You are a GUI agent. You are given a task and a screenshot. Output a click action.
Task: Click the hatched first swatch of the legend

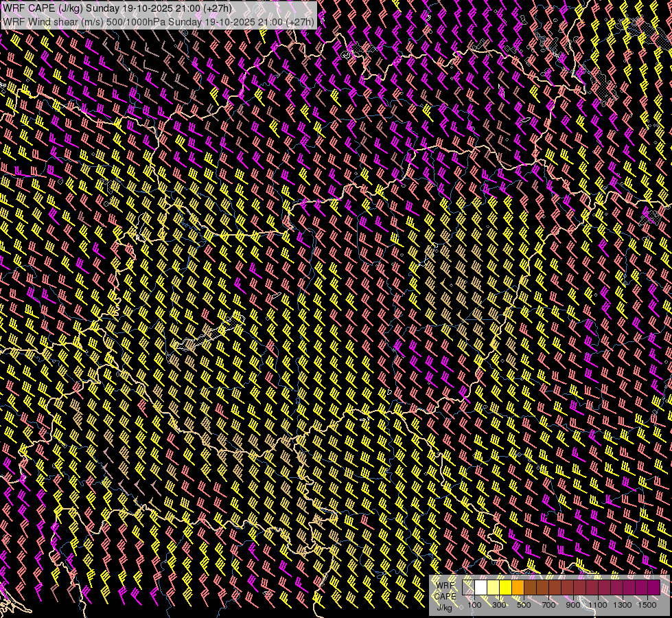[x=468, y=588]
